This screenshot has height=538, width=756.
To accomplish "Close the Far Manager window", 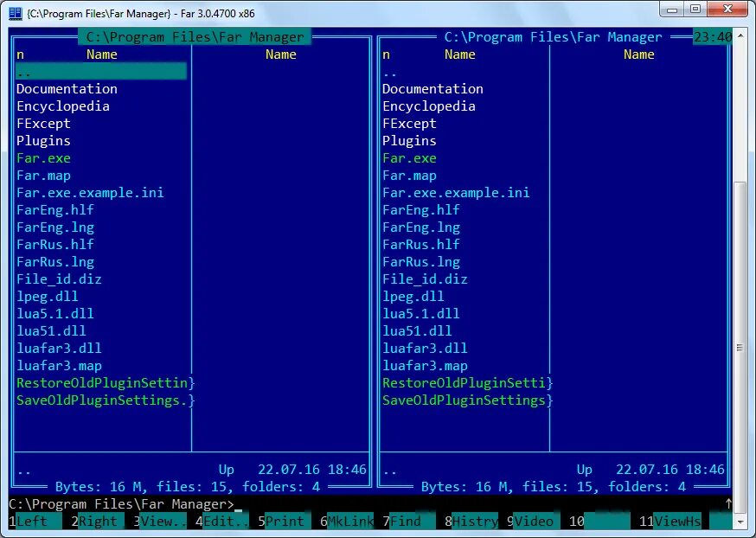I will pyautogui.click(x=728, y=10).
